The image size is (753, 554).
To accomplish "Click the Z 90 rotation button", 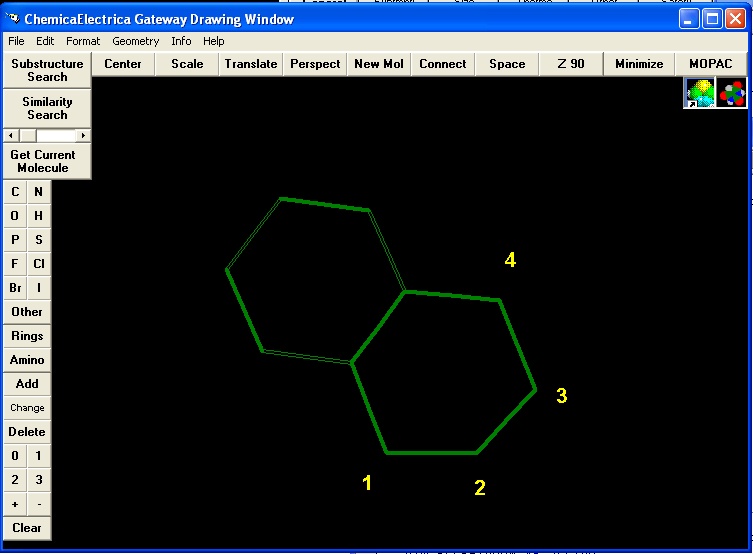I will [x=571, y=64].
